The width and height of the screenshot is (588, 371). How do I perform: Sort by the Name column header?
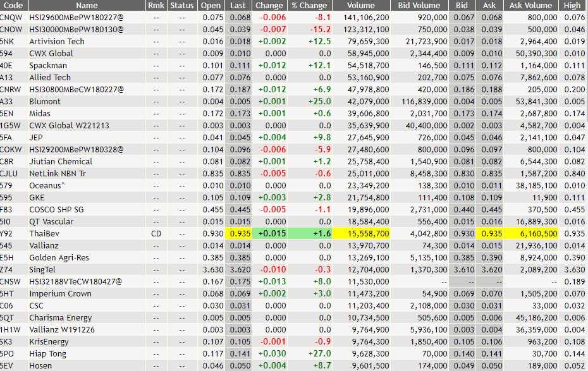[87, 5]
